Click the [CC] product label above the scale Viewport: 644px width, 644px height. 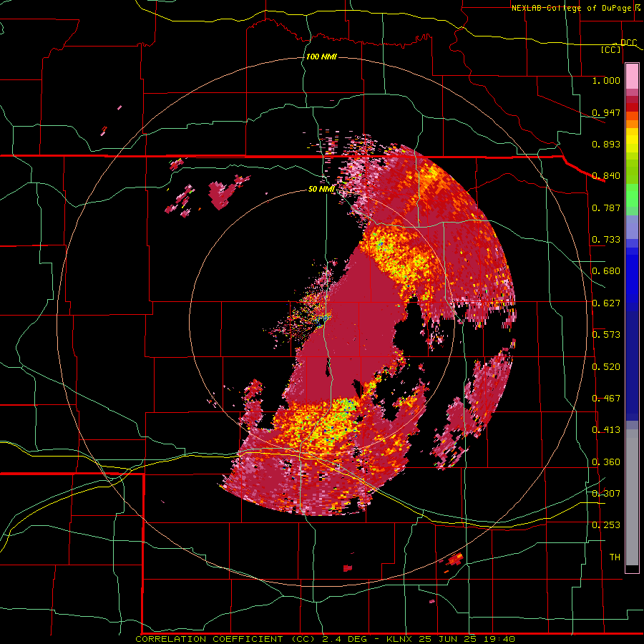pyautogui.click(x=611, y=49)
